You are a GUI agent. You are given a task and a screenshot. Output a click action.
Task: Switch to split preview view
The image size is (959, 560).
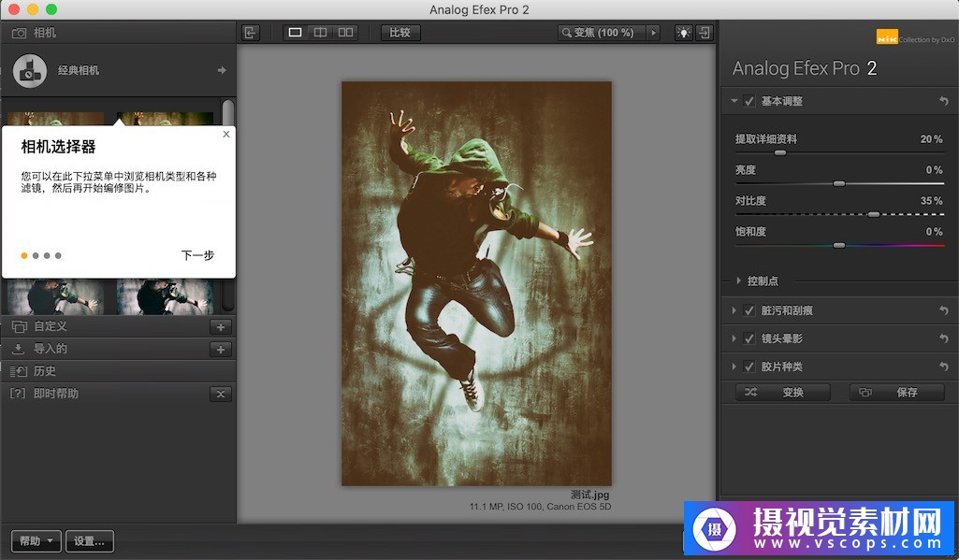point(320,33)
